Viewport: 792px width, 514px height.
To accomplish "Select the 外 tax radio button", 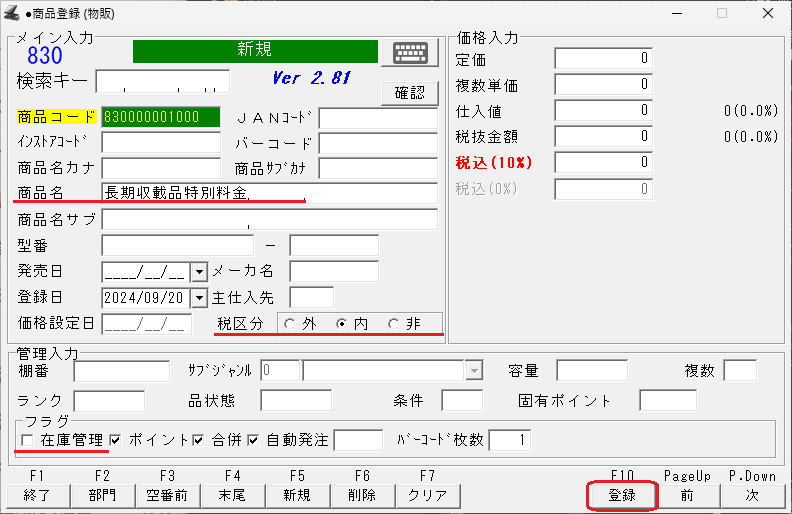I will click(x=290, y=323).
